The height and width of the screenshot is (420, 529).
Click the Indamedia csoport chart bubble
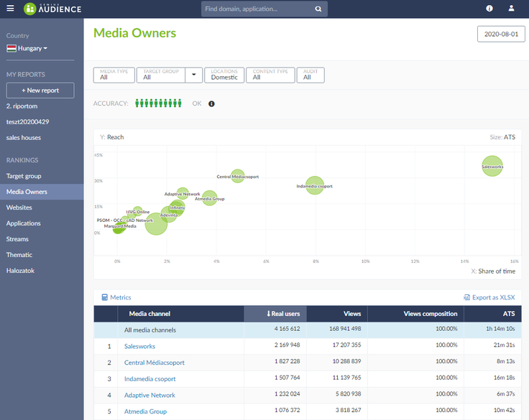pyautogui.click(x=315, y=185)
